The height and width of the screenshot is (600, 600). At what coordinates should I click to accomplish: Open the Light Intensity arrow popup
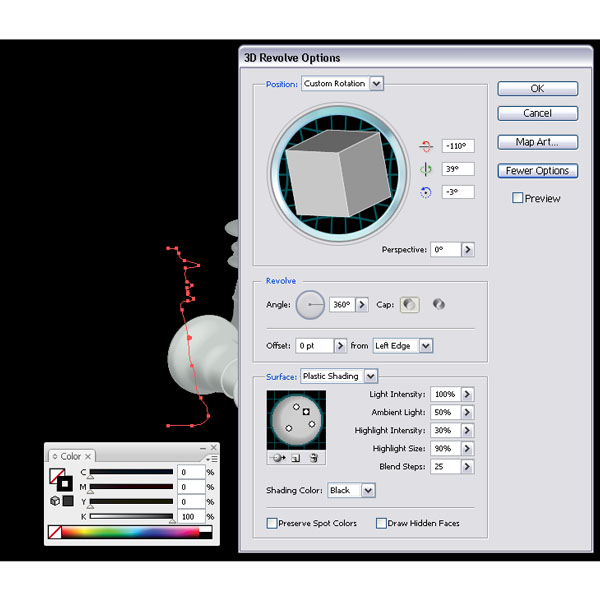467,394
